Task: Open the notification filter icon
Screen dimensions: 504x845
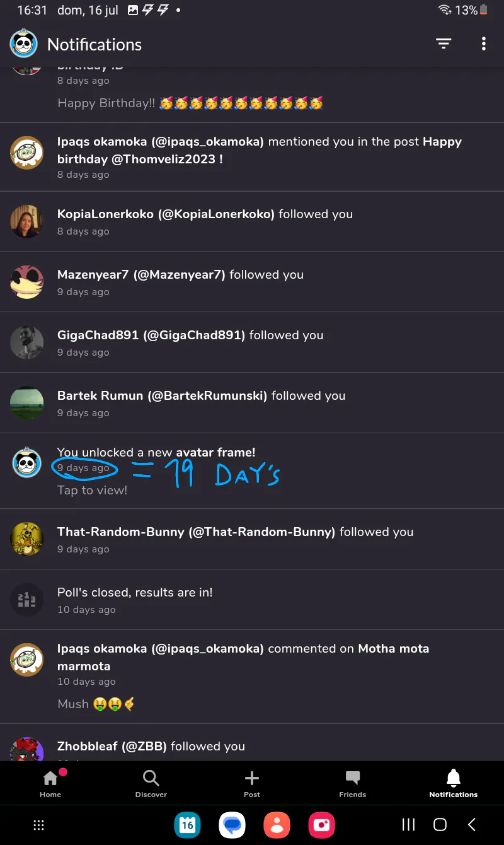Action: (444, 44)
